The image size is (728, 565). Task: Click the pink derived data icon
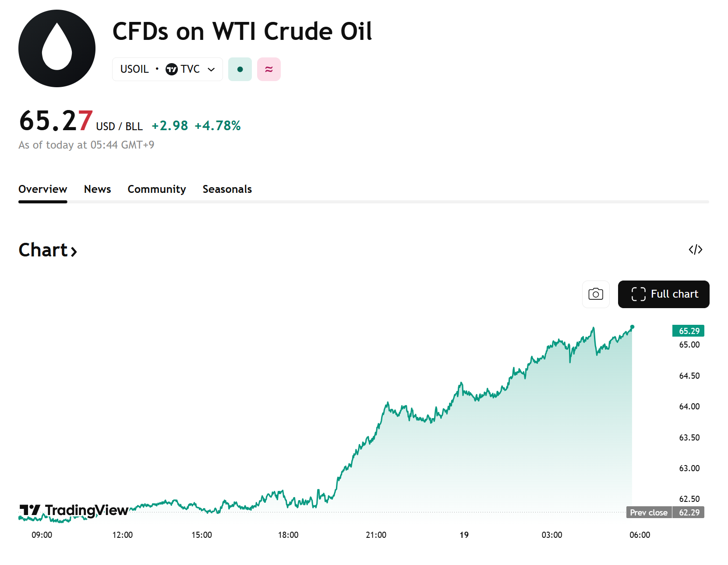click(x=269, y=69)
